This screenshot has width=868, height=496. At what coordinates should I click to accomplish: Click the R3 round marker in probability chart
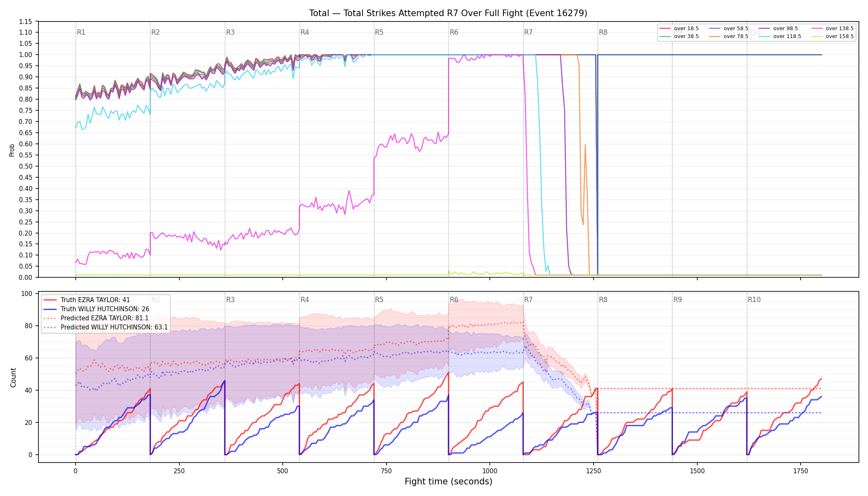[230, 32]
